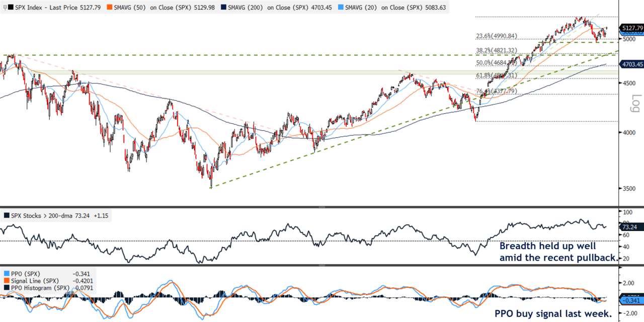The width and height of the screenshot is (644, 322).
Task: Click the 76.4% (4377.79) Fibonacci label
Action: point(497,92)
